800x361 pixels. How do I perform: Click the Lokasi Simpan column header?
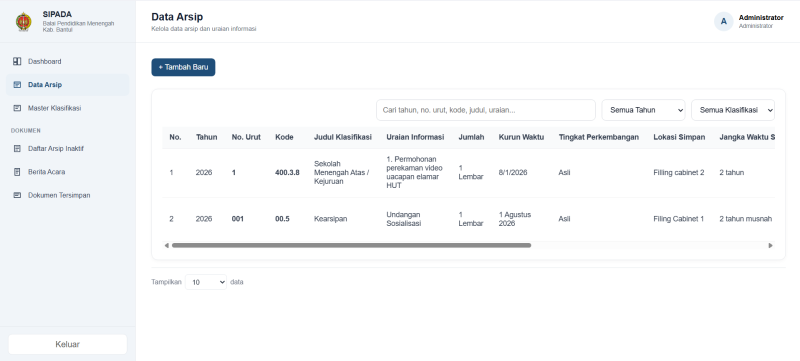679,137
